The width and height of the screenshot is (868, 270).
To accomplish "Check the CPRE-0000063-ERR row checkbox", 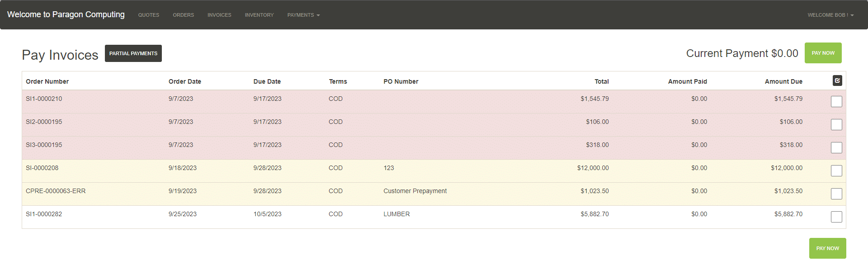I will point(836,194).
